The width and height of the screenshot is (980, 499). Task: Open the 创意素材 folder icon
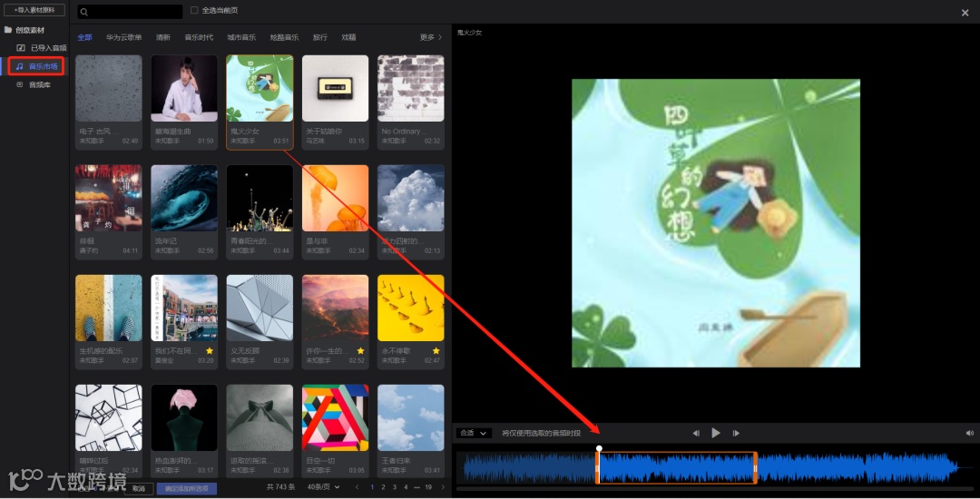coord(8,29)
